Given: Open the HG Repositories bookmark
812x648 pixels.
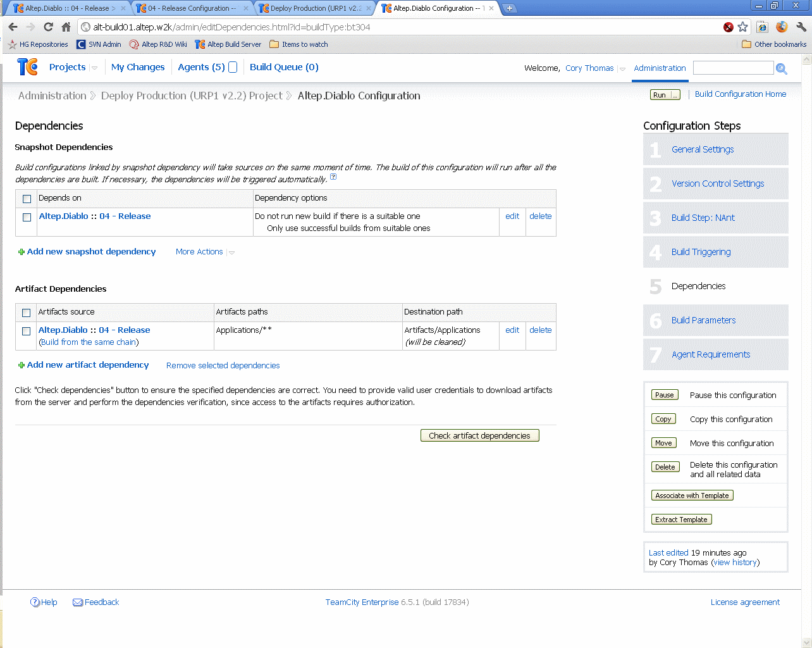Looking at the screenshot, I should click(38, 44).
